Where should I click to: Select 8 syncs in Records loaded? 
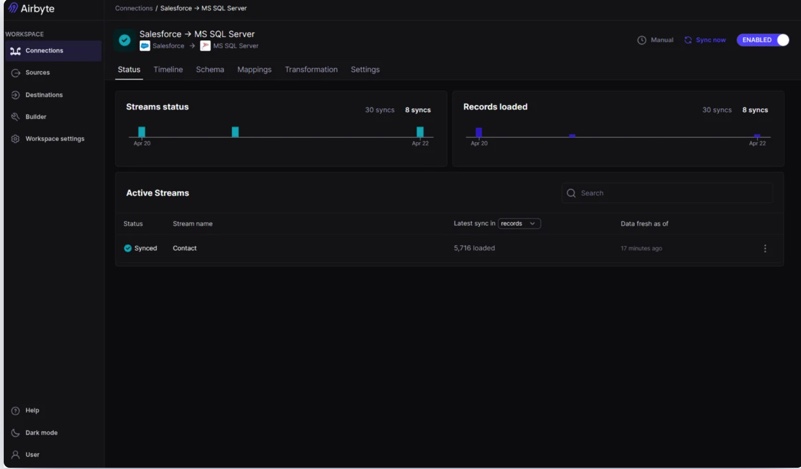[x=755, y=110]
